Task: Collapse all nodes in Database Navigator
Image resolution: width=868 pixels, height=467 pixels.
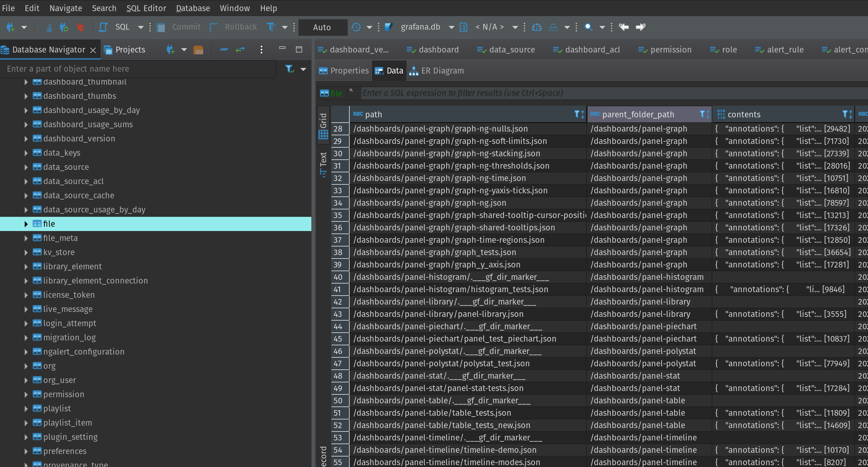Action: point(223,49)
